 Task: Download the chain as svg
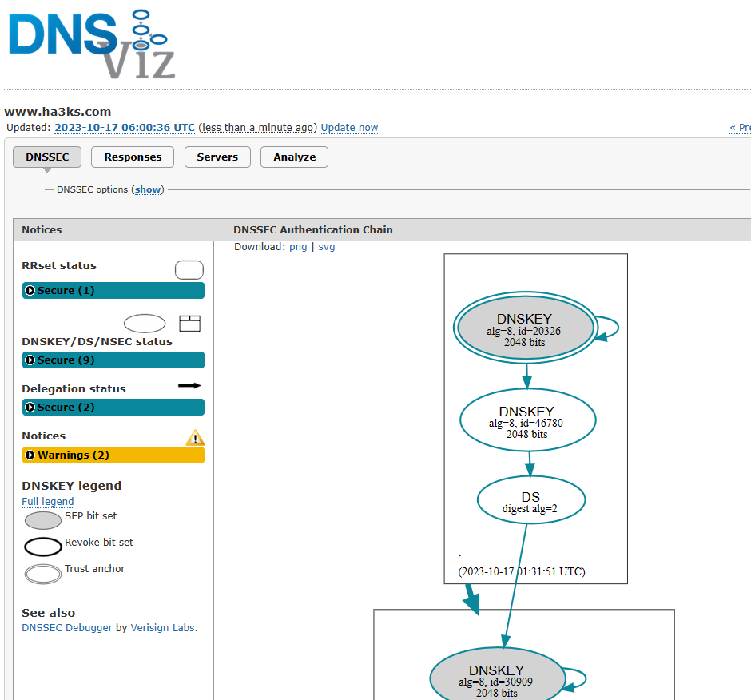click(x=327, y=247)
